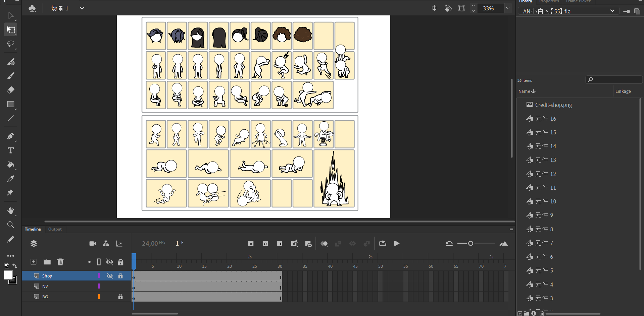Open the Properties panel tab

pyautogui.click(x=549, y=2)
